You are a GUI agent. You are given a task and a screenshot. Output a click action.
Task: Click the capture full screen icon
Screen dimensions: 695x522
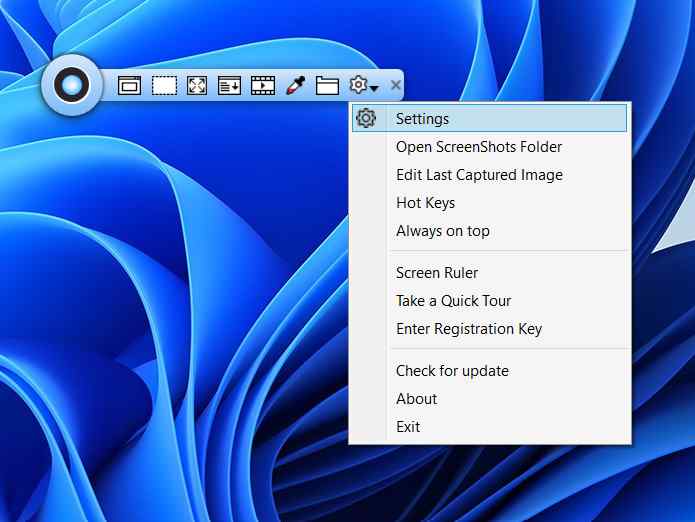pos(197,86)
